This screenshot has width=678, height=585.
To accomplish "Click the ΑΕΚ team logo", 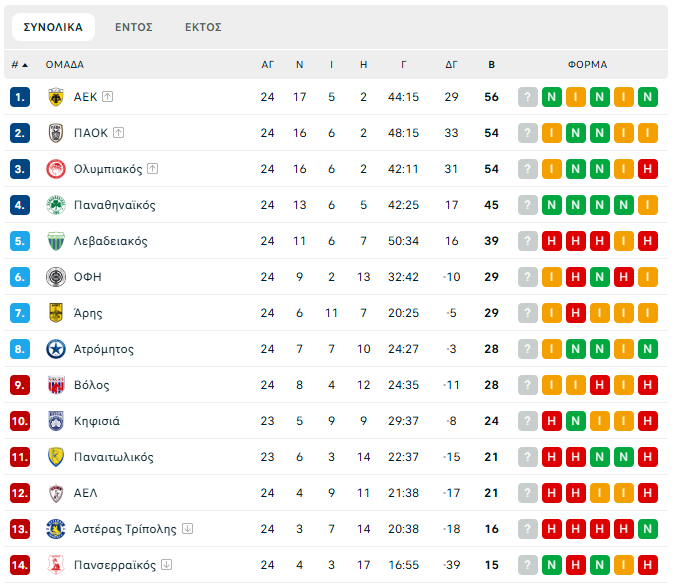I will click(x=56, y=97).
